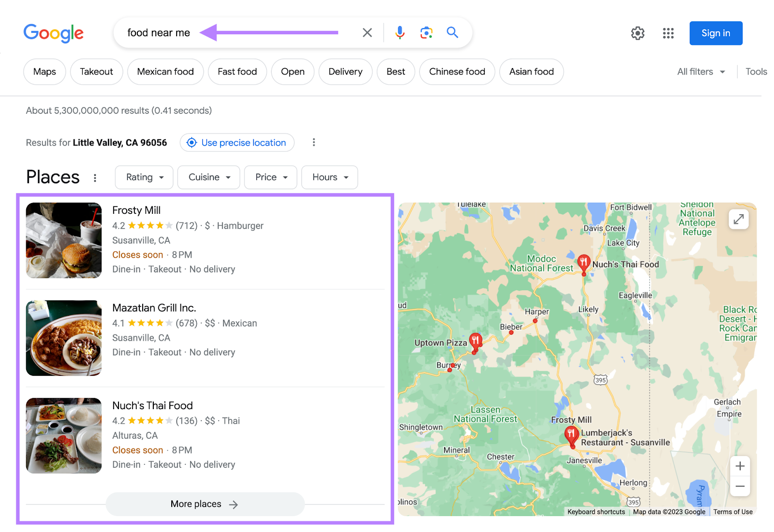Expand the map to full screen
The image size is (774, 532).
coord(739,219)
